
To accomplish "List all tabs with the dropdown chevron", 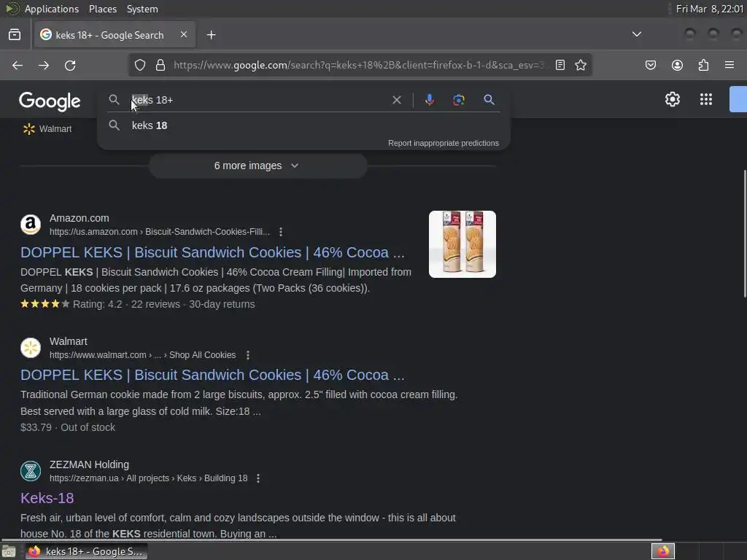I will [x=636, y=34].
